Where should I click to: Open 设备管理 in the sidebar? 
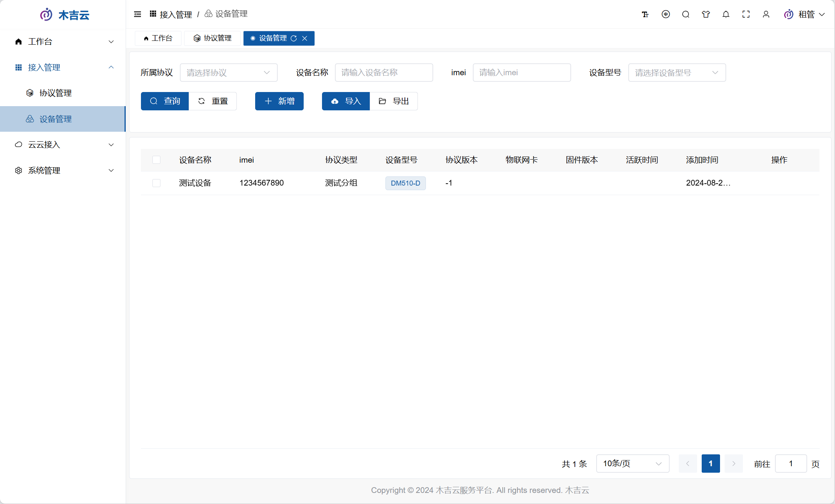click(x=63, y=119)
